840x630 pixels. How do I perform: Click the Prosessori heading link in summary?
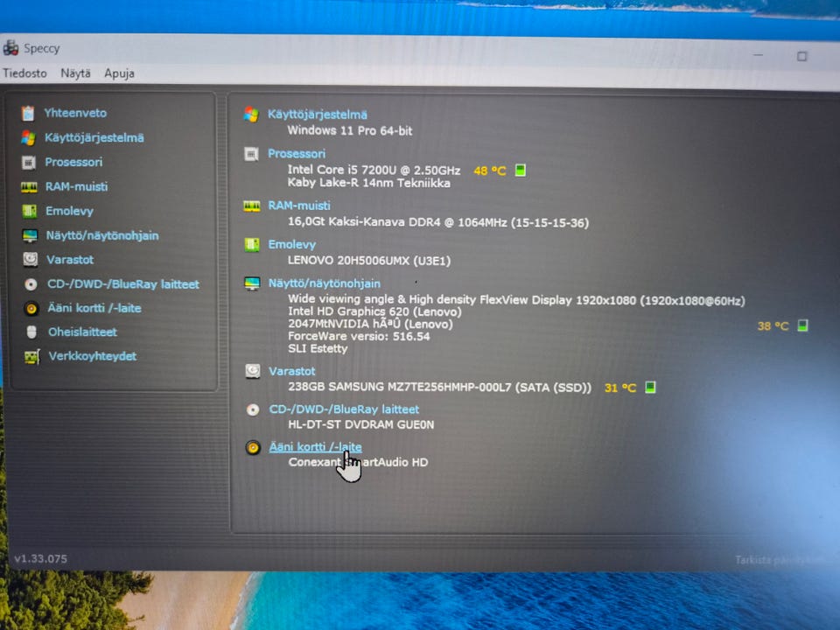point(297,154)
